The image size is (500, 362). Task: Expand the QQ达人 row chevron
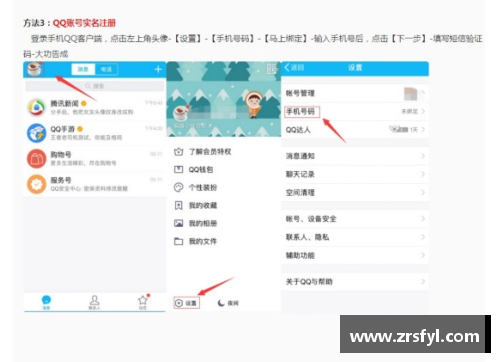pyautogui.click(x=423, y=129)
